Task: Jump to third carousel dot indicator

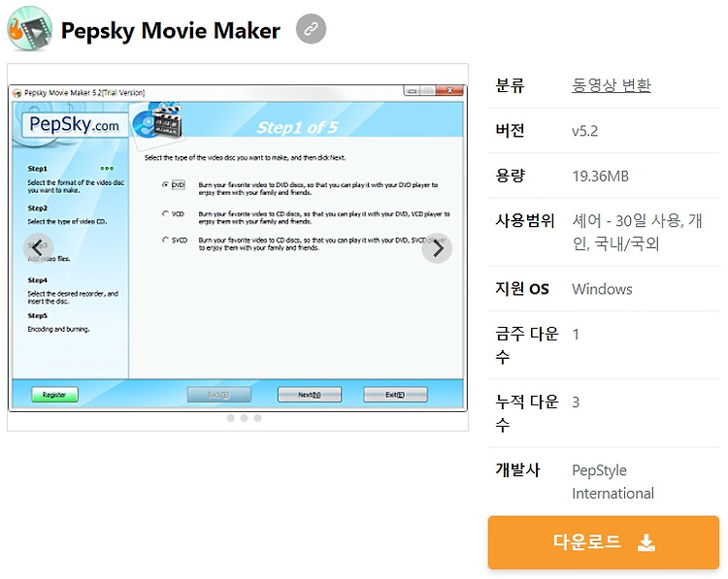Action: point(257,418)
